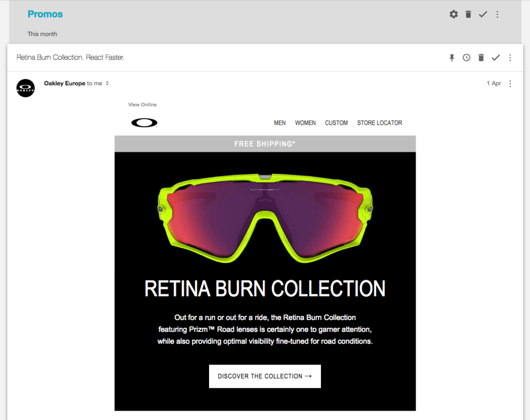Screen dimensions: 530x420
Task: Click the Promos bundle title
Action: (x=45, y=14)
